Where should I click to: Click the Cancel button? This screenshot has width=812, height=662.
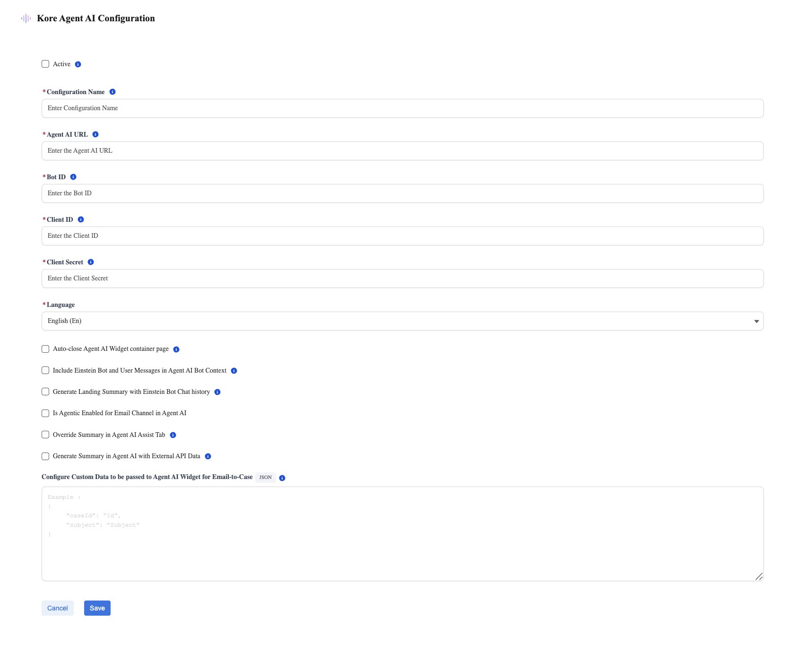tap(58, 608)
